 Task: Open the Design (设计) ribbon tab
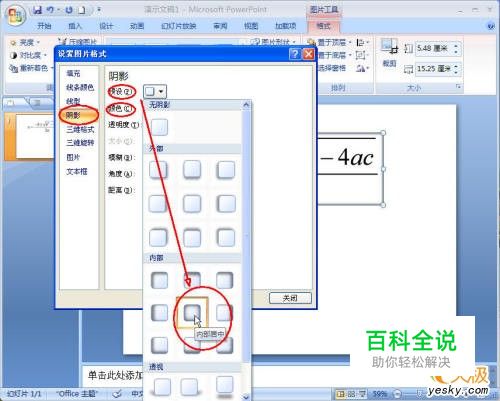point(106,26)
